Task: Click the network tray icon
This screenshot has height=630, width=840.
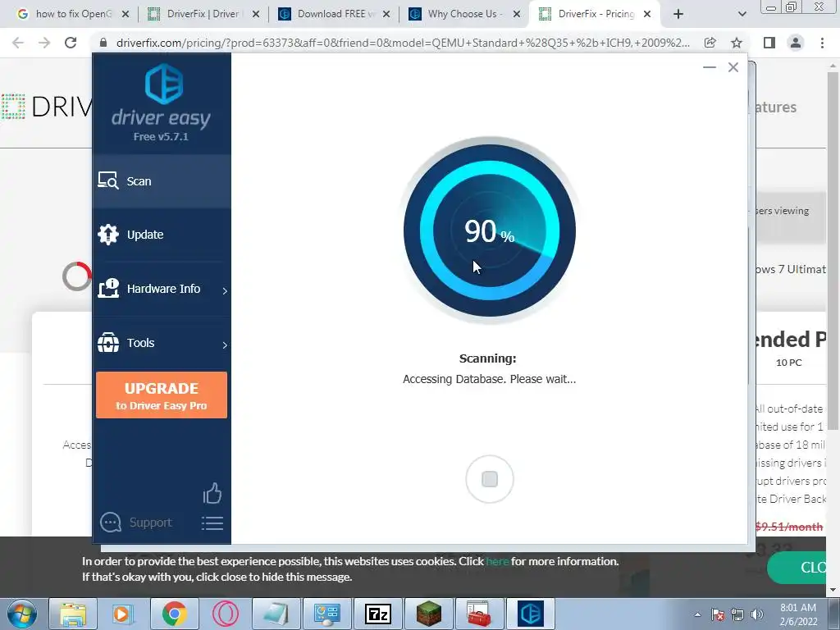Action: click(x=737, y=614)
